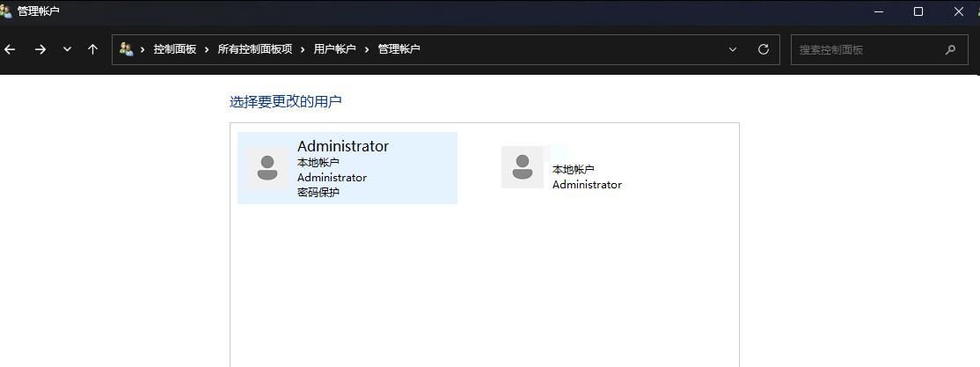Click the magnifier icon in search box
This screenshot has width=980, height=367.
pos(950,49)
